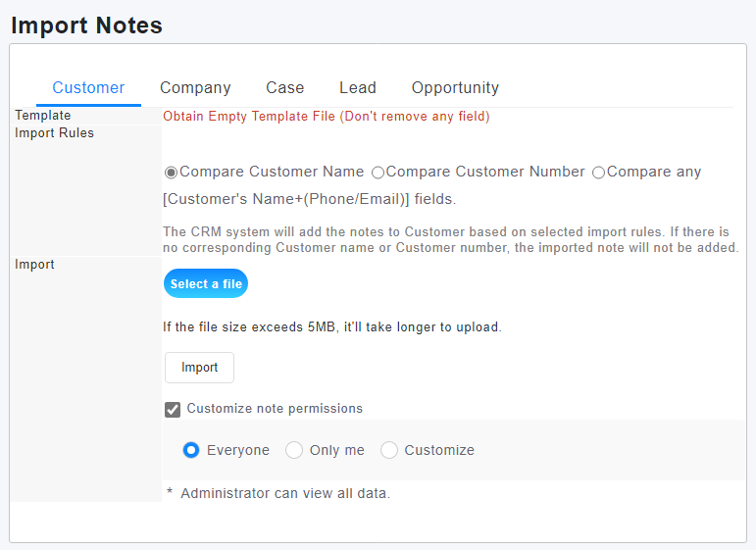Screen dimensions: 756x550
Task: Click the 5MB file size notice text
Action: (x=331, y=327)
